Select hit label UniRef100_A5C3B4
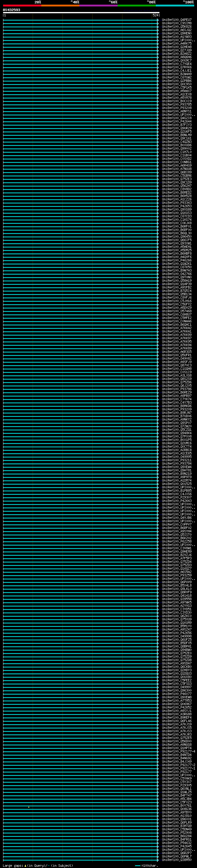Image resolution: width=197 pixels, height=868 pixels. click(x=176, y=799)
